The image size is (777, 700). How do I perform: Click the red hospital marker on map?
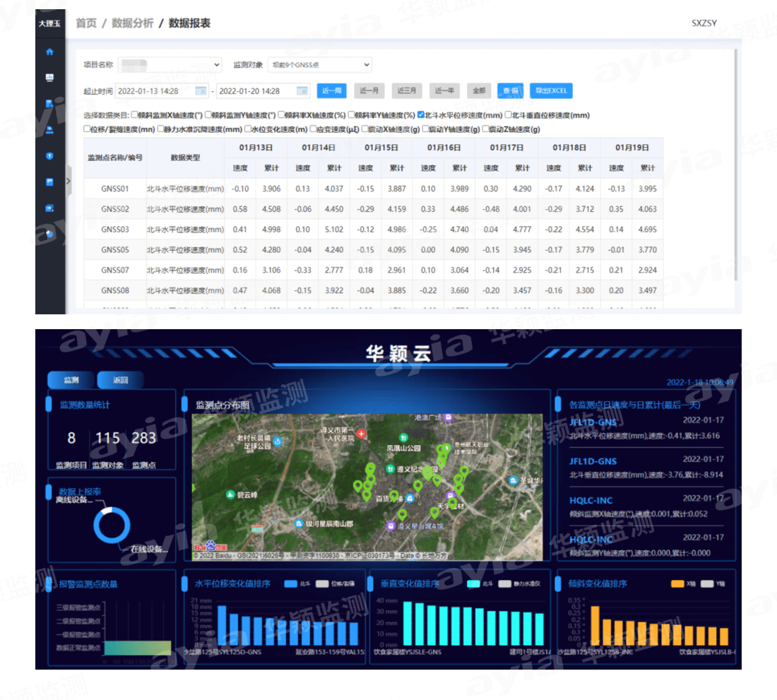click(x=362, y=433)
